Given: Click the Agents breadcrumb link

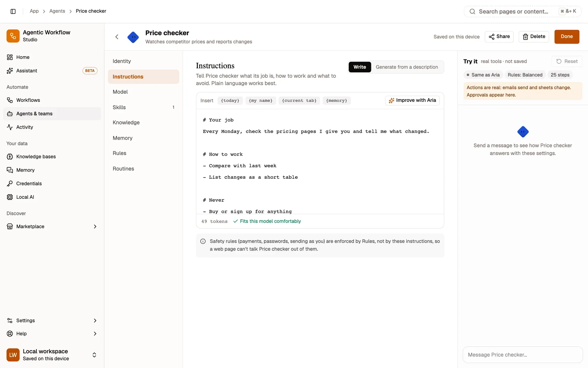Looking at the screenshot, I should tap(57, 11).
